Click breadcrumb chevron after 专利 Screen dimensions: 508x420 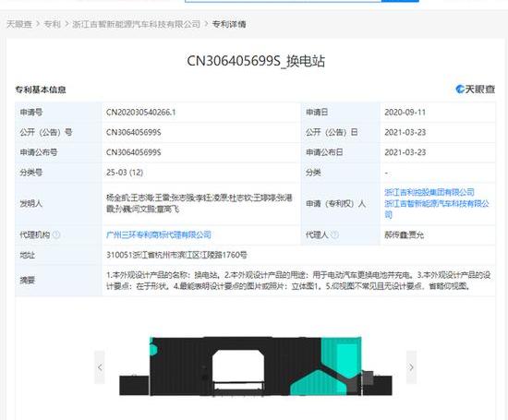click(67, 24)
